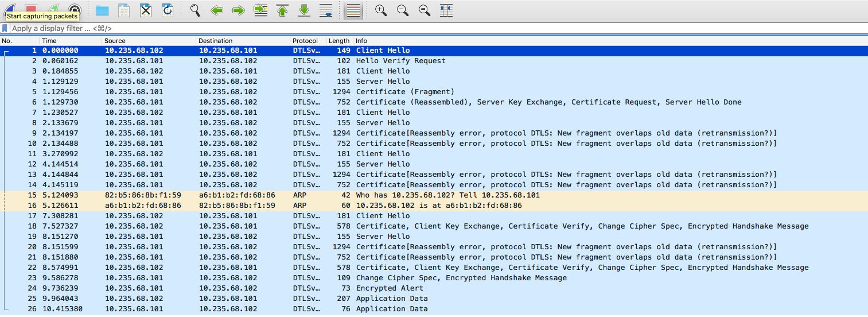Find a packet with magnifier icon

click(195, 10)
